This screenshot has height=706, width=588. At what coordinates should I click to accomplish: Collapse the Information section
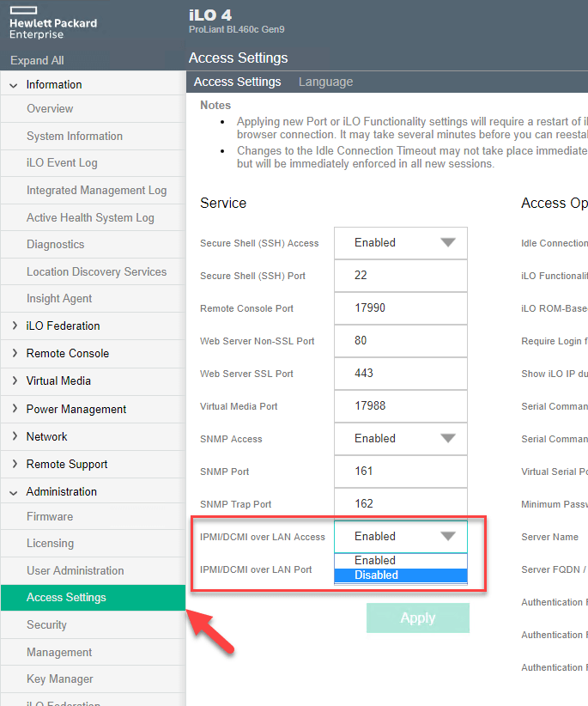[15, 85]
